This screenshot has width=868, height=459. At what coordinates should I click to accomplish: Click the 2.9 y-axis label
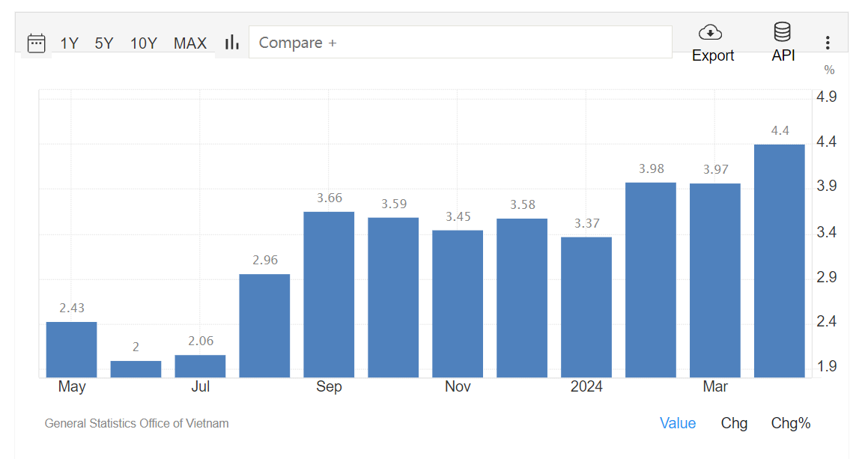pos(827,277)
